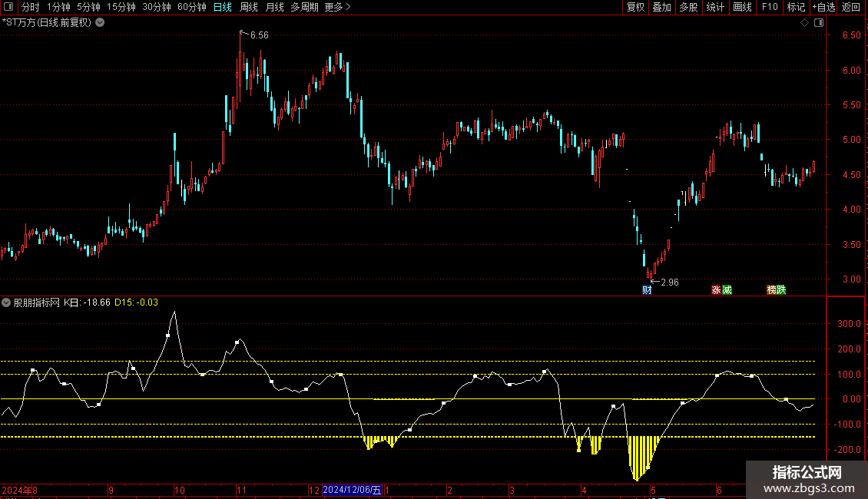868x499 pixels.
Task: Toggle the right side panel icon
Action: click(x=819, y=23)
